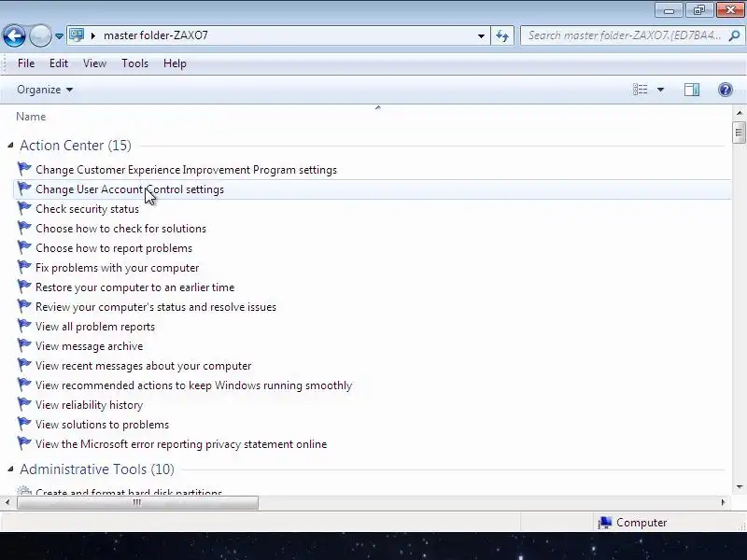
Task: Click flag icon beside View reliability history
Action: pos(24,404)
